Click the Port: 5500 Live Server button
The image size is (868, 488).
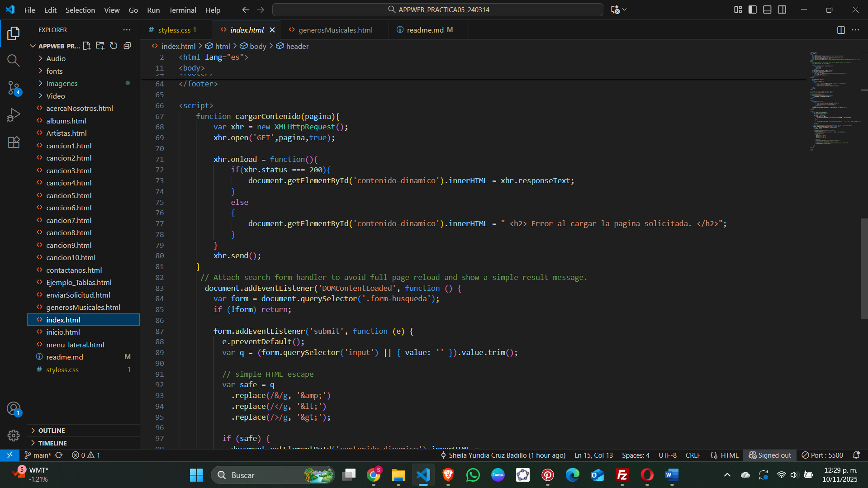pyautogui.click(x=822, y=455)
